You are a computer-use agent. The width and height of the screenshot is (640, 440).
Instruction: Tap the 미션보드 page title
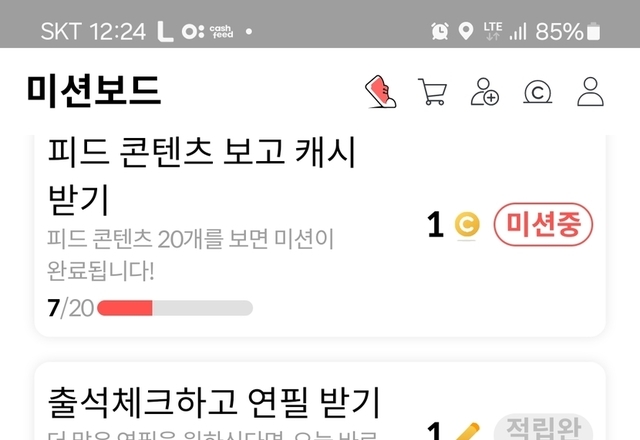[x=94, y=91]
